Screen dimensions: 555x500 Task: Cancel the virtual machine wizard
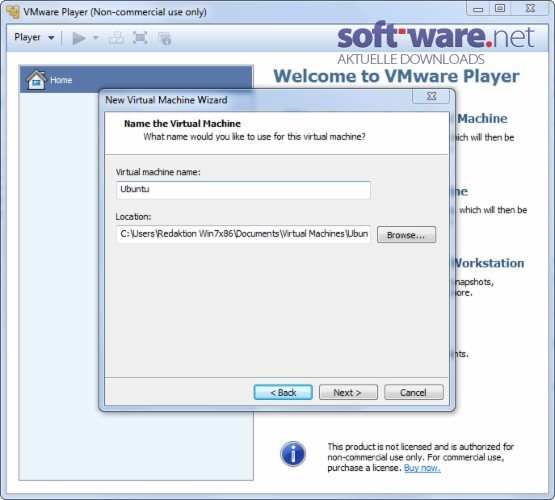[x=413, y=392]
